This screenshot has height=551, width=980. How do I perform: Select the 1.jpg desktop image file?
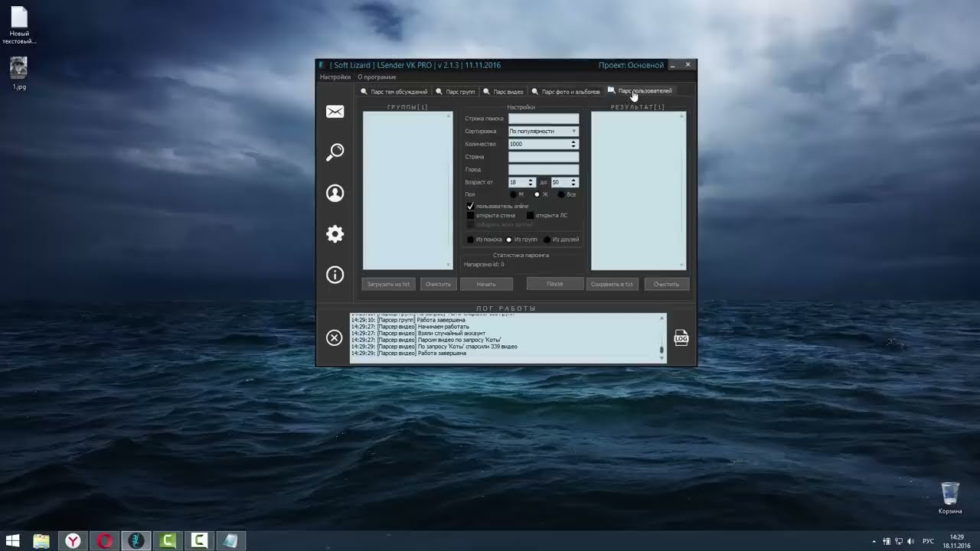click(x=19, y=73)
